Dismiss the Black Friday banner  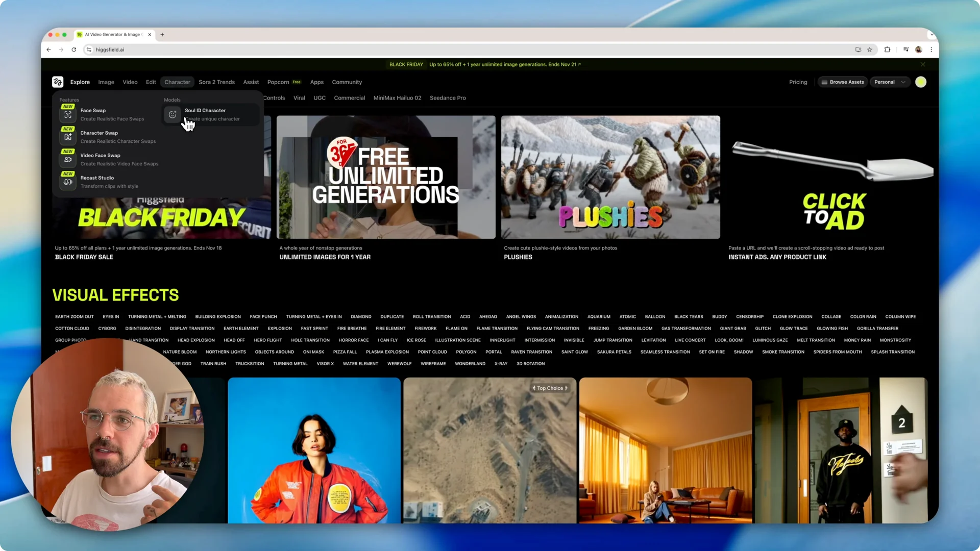(923, 64)
